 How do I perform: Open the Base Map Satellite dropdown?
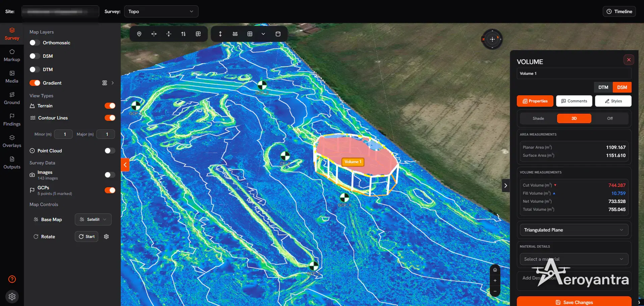(93, 219)
